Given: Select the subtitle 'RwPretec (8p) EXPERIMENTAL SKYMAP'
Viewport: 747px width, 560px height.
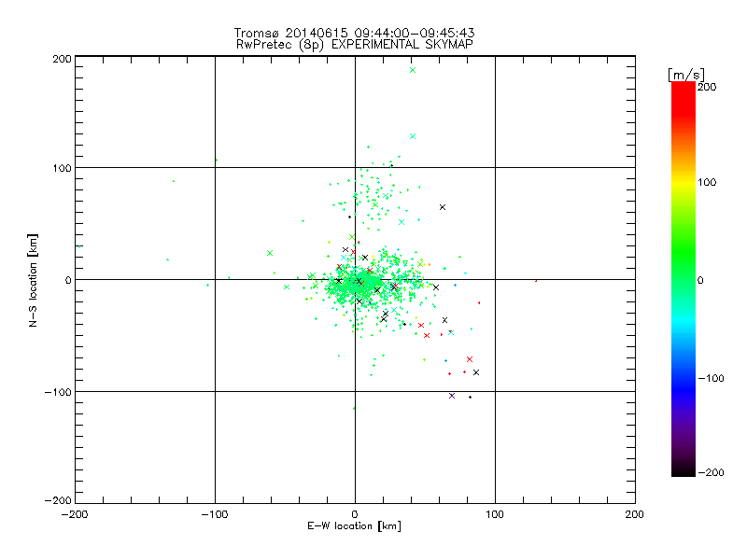Looking at the screenshot, I should [355, 45].
